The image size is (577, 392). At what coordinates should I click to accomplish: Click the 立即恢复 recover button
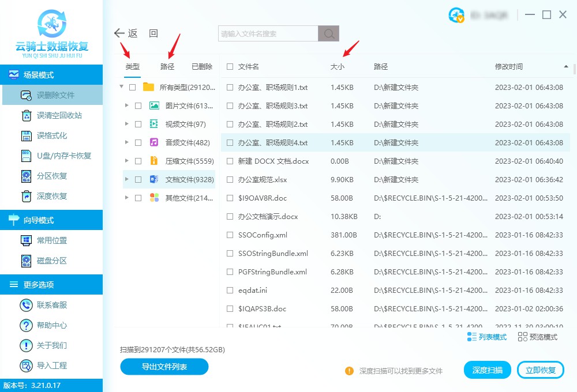point(540,370)
